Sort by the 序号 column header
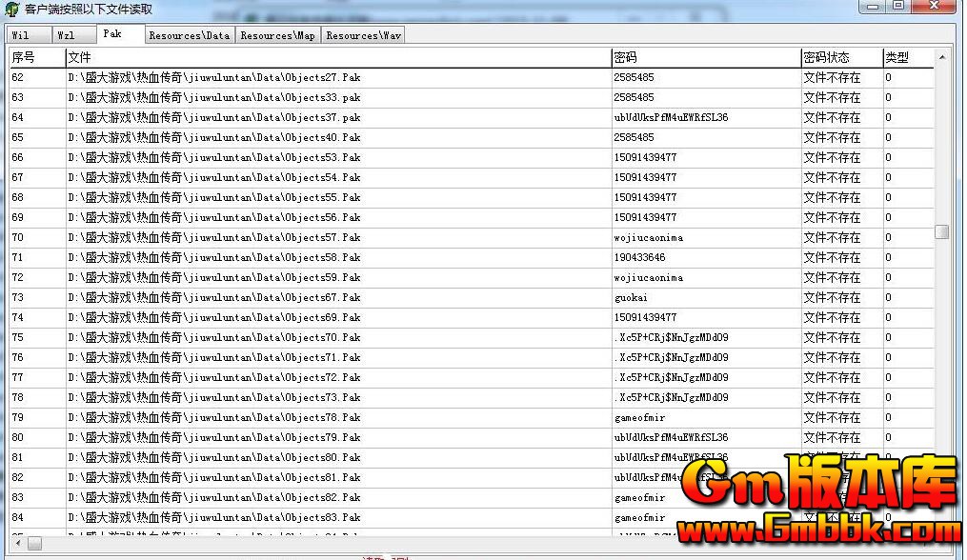Image resolution: width=967 pixels, height=560 pixels. tap(36, 58)
